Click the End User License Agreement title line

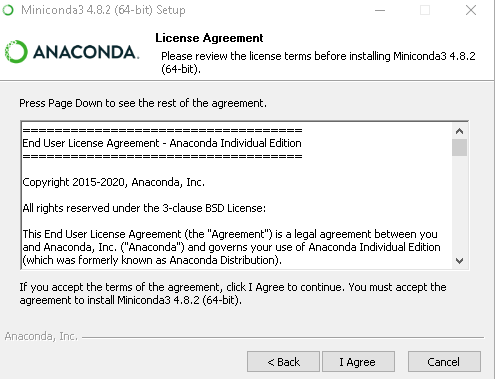pyautogui.click(x=162, y=143)
